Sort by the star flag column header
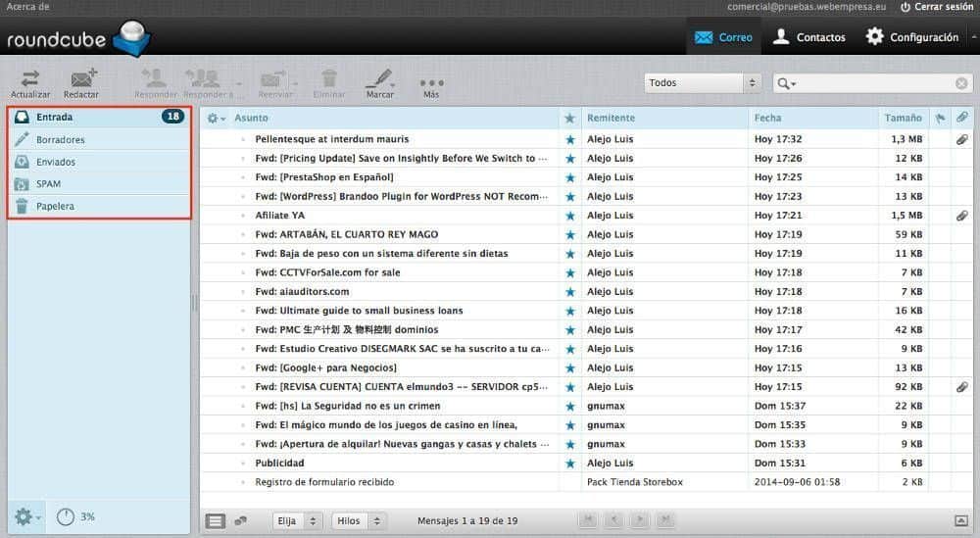Screen dimensions: 980x538 (x=569, y=119)
